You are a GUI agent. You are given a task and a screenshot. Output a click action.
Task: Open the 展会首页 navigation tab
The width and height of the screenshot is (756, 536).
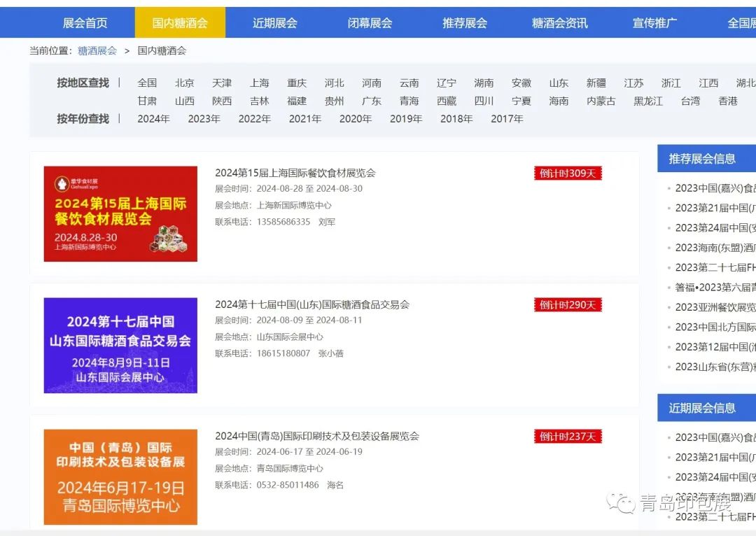[85, 23]
